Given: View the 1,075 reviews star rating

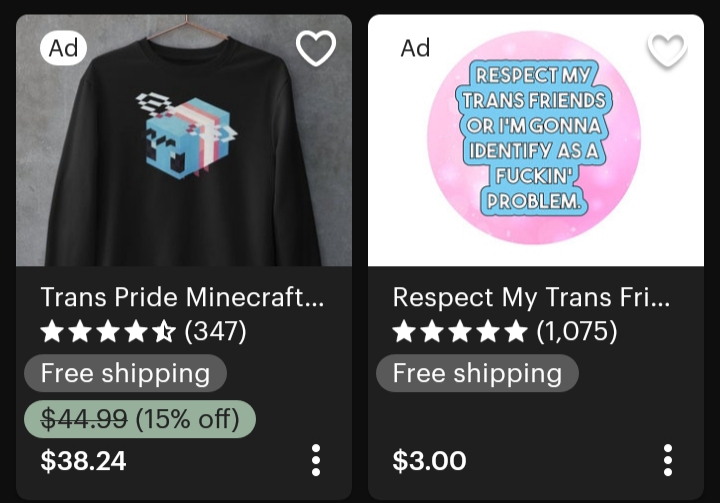Looking at the screenshot, I should pyautogui.click(x=460, y=332).
